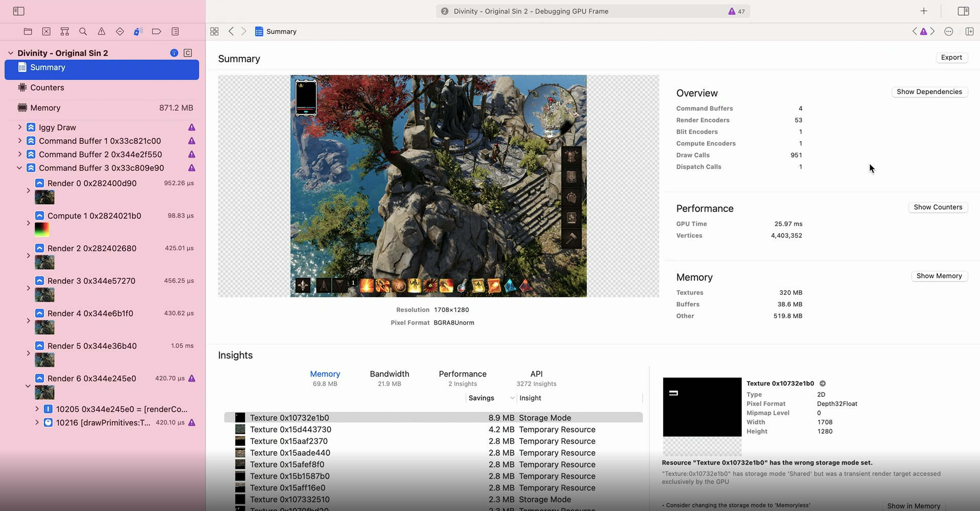Viewport: 980px width, 511px height.
Task: Switch to the Performance insights tab
Action: tap(463, 379)
